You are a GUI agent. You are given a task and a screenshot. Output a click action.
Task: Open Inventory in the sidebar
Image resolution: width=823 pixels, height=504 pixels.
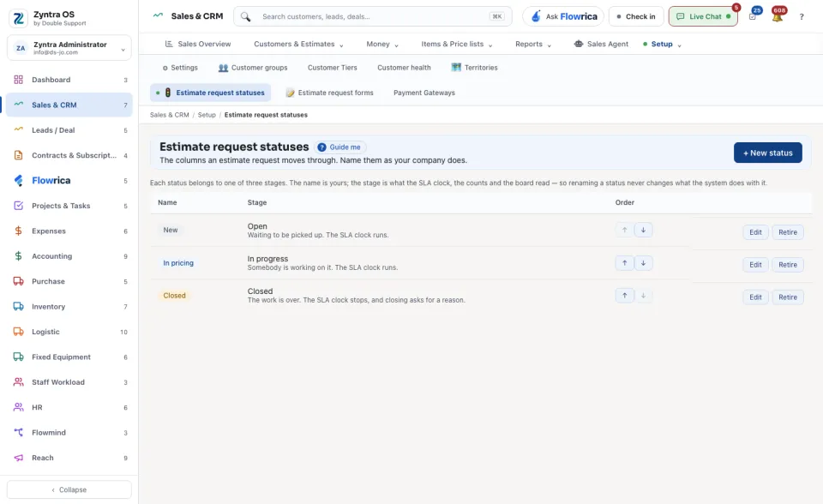69,307
